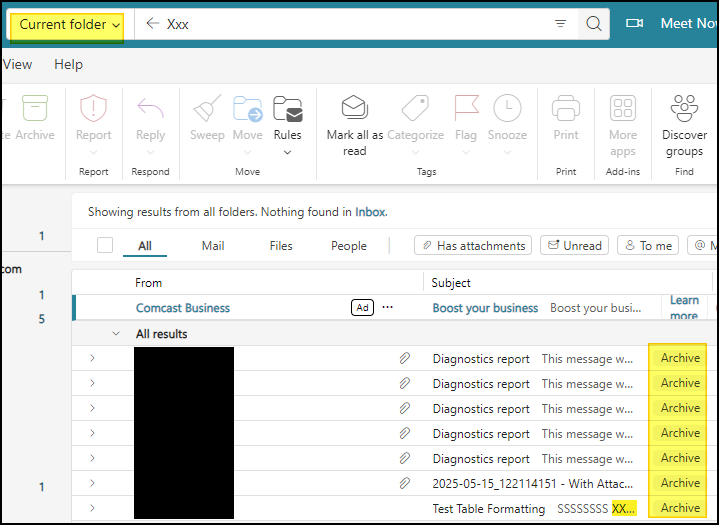Switch to the Mail results tab
719x525 pixels.
pos(213,246)
